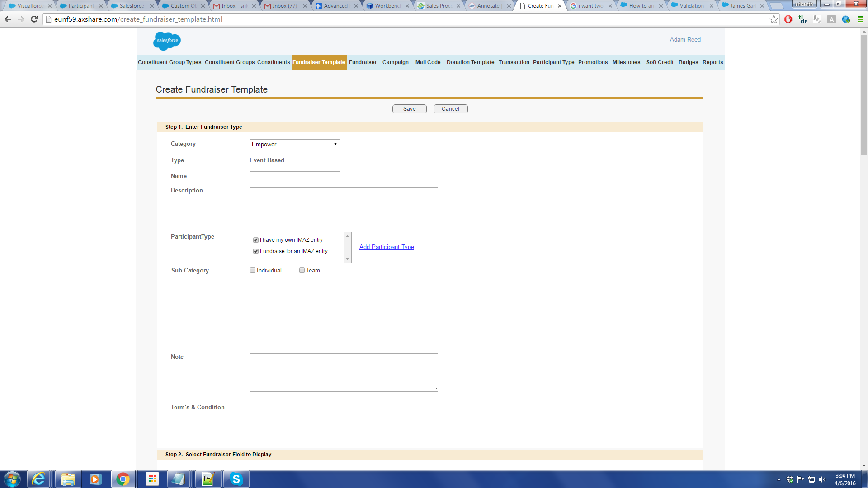Image resolution: width=868 pixels, height=488 pixels.
Task: Click the browser back arrow
Action: tap(8, 19)
